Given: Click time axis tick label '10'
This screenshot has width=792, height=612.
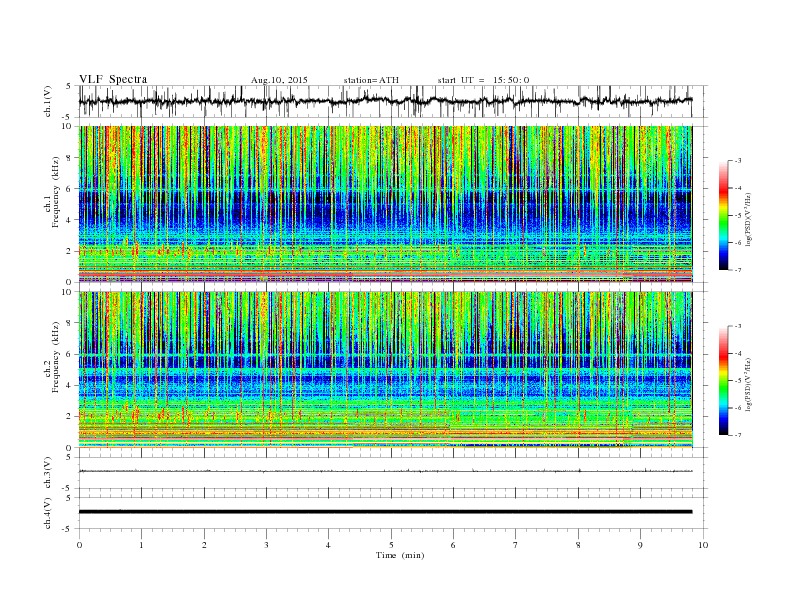Looking at the screenshot, I should [x=703, y=545].
